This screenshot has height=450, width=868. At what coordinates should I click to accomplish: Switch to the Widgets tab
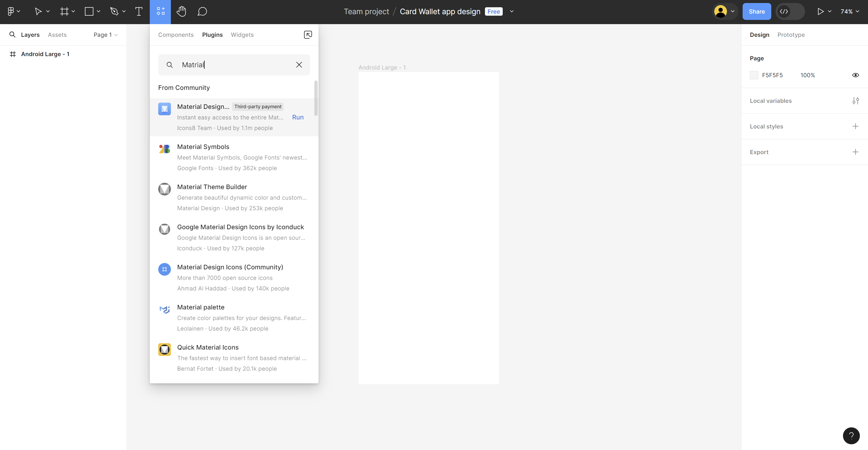pos(242,35)
